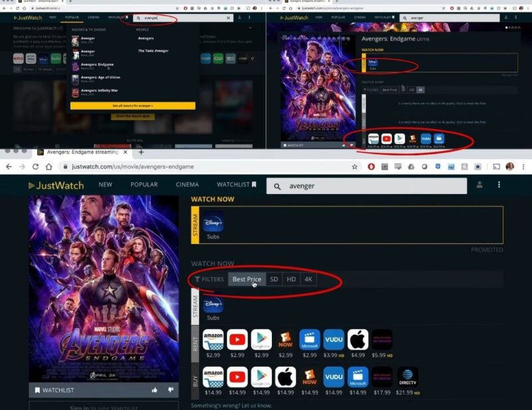Give a thumbs up to Avengers: Endgame
The image size is (532, 410).
coord(154,390)
